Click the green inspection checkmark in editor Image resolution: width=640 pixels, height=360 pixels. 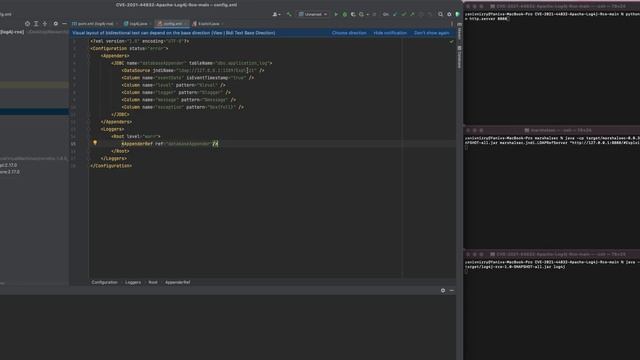[451, 42]
